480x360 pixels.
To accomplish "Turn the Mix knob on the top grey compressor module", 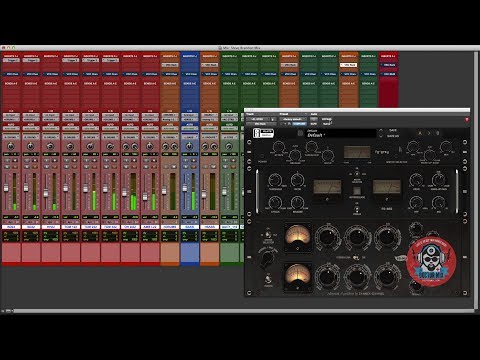I will [445, 147].
